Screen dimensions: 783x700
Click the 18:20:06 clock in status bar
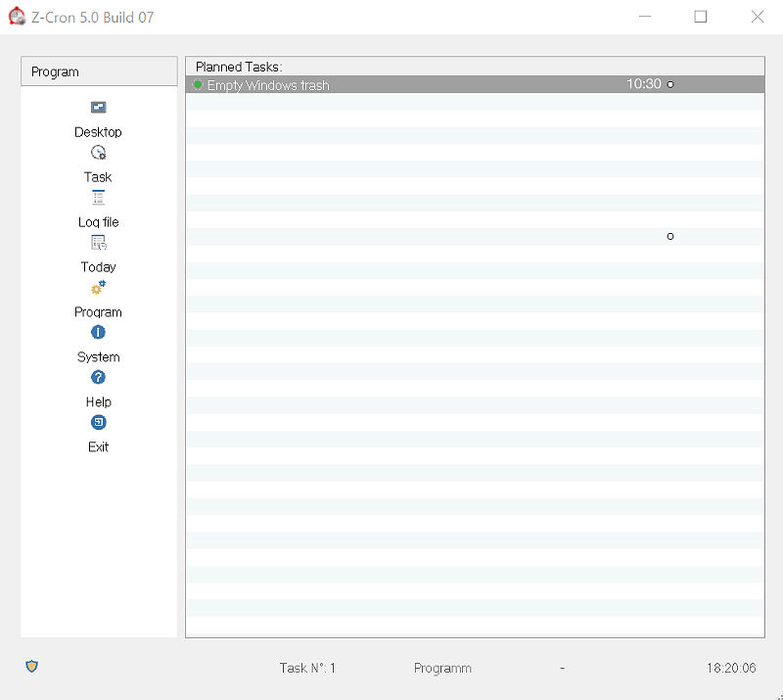731,668
